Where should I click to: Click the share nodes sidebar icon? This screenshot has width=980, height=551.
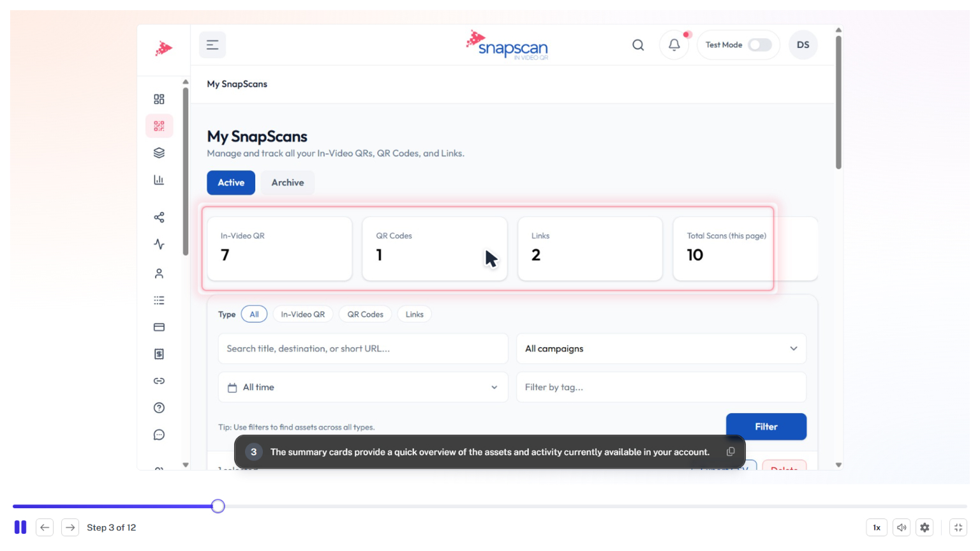click(x=159, y=217)
